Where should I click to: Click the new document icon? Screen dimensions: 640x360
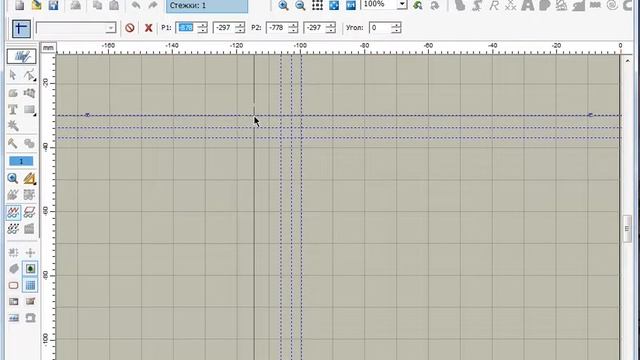[20, 5]
